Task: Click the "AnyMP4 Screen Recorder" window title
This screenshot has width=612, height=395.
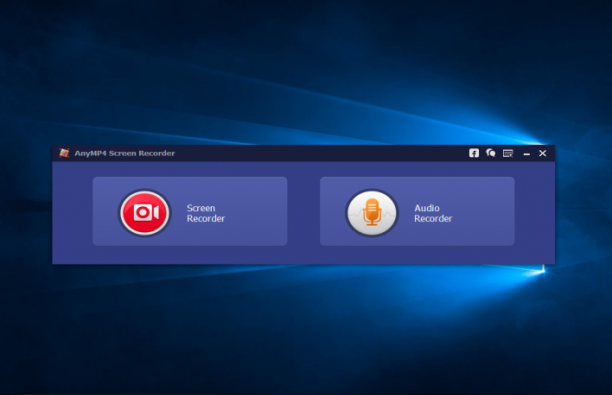Action: point(125,153)
